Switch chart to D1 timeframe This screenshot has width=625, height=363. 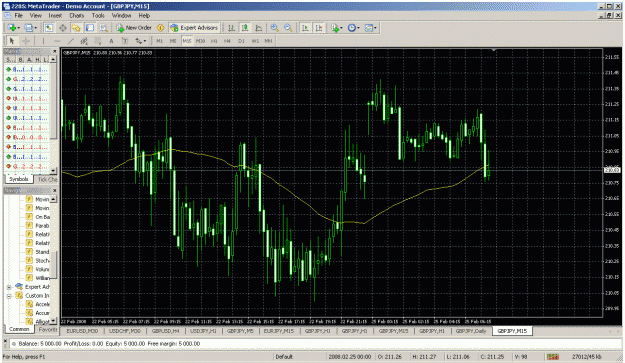pos(241,41)
